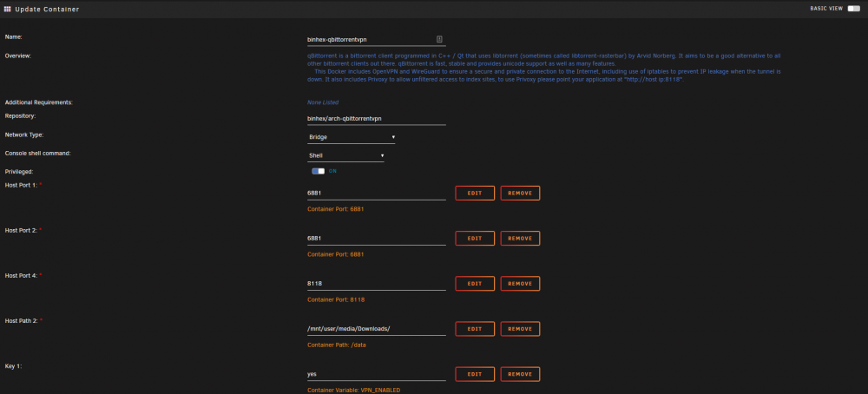Click 'Container Port: 6881' under Host Port 2
The width and height of the screenshot is (868, 394).
pos(335,254)
